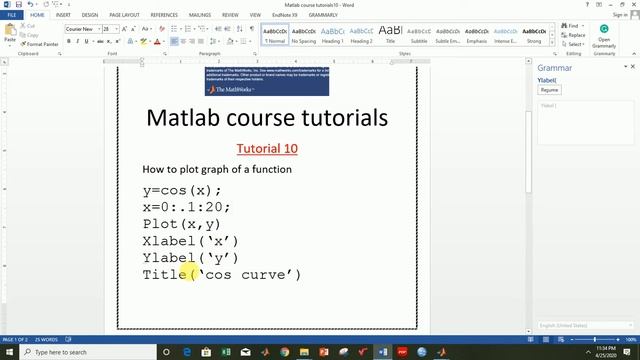The width and height of the screenshot is (640, 360).
Task: Toggle bold formatting
Action: pos(69,41)
